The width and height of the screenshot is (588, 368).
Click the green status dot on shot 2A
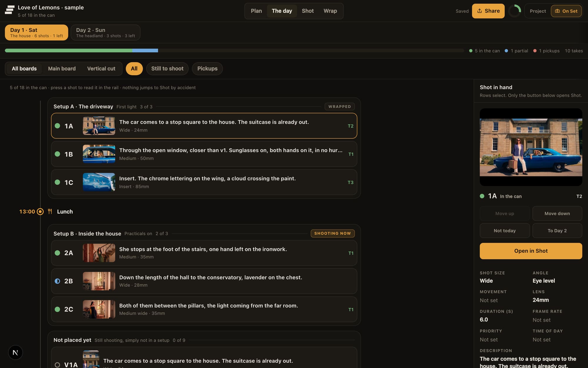pos(58,253)
